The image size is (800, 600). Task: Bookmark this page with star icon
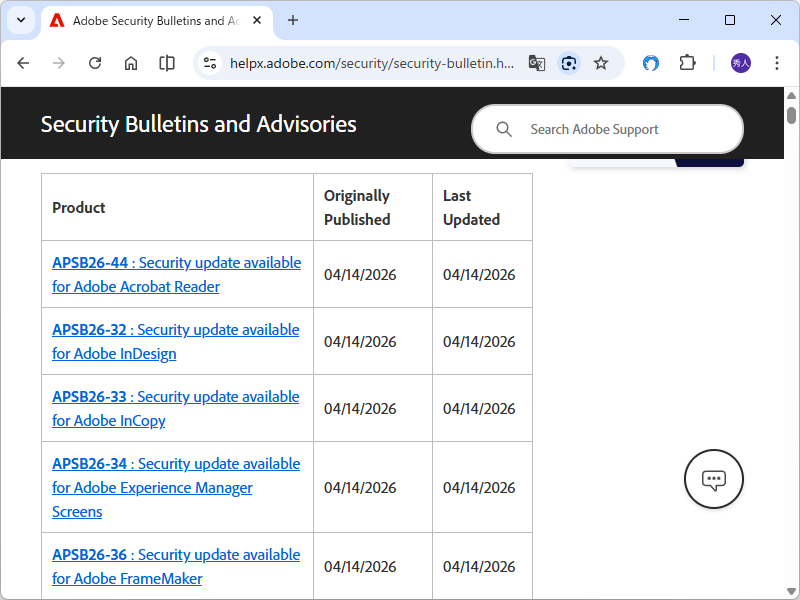[601, 63]
